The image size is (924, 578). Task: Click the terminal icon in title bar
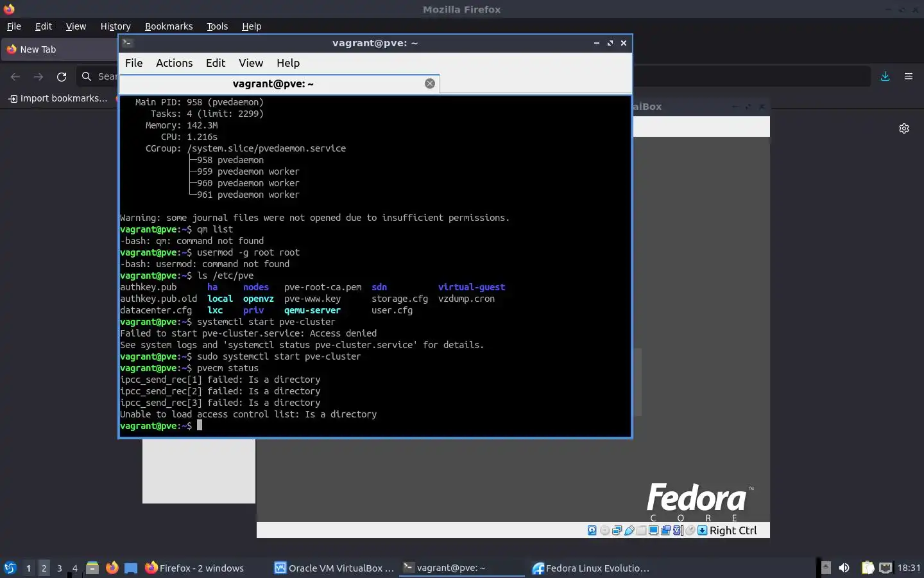[128, 43]
